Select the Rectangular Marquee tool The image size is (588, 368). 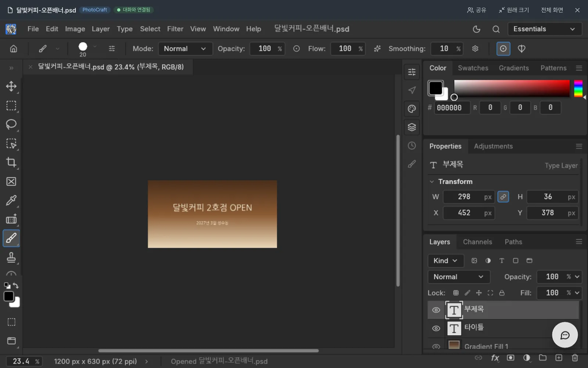pos(11,106)
